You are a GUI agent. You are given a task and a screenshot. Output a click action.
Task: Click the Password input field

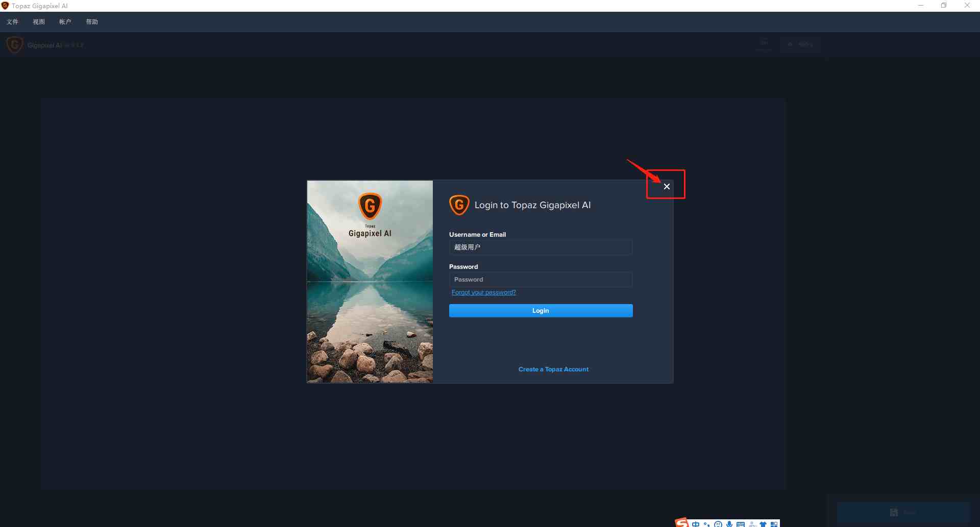(541, 280)
